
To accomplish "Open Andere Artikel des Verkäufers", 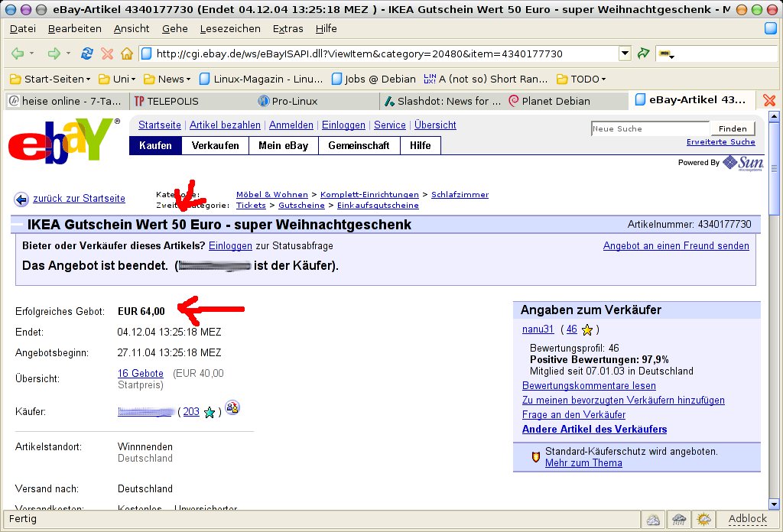I will pyautogui.click(x=594, y=430).
